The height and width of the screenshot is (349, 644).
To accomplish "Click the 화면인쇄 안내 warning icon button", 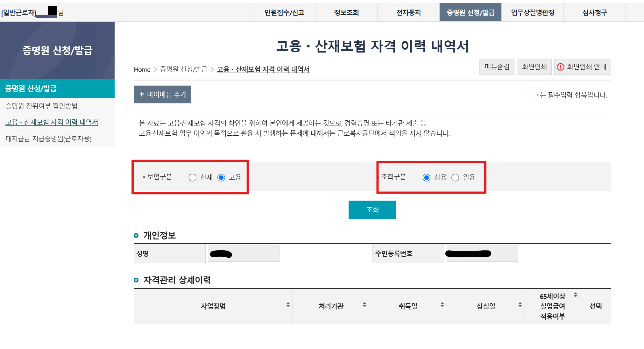I will (x=582, y=67).
